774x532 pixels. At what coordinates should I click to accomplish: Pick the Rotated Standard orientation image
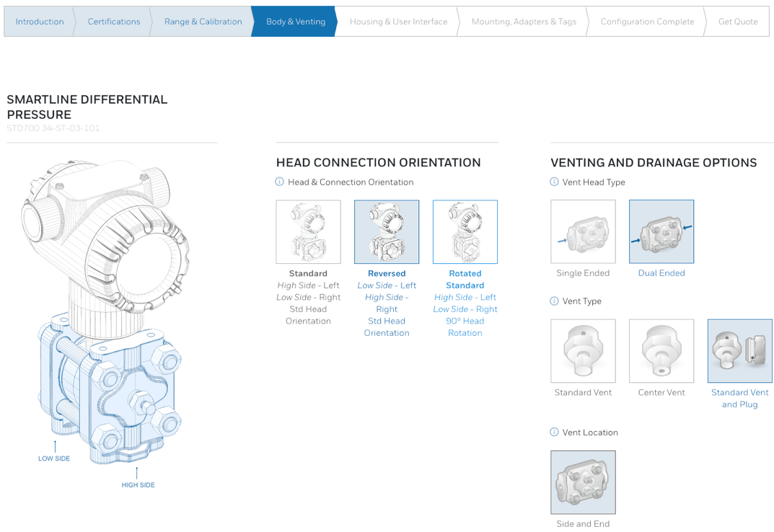(x=465, y=231)
